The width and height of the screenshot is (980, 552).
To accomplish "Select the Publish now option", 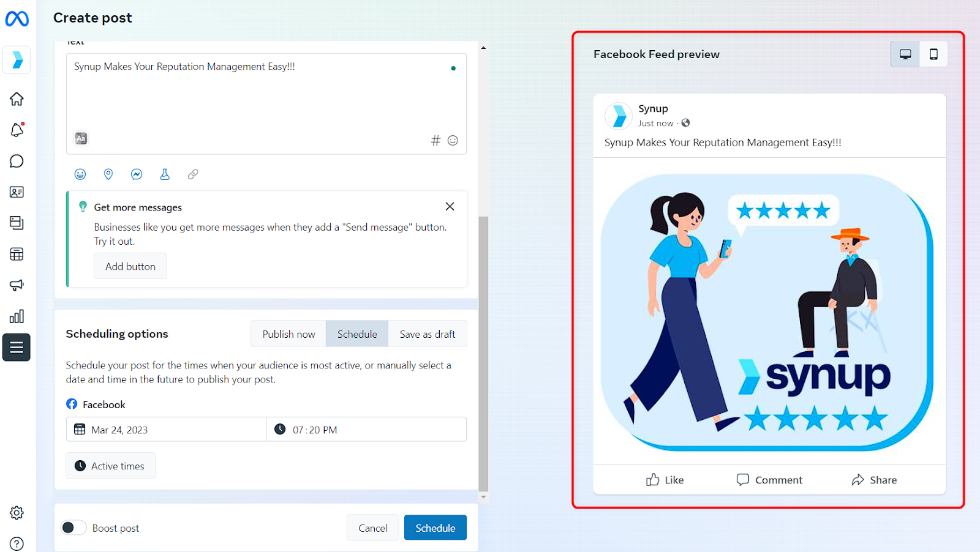I will pos(288,334).
